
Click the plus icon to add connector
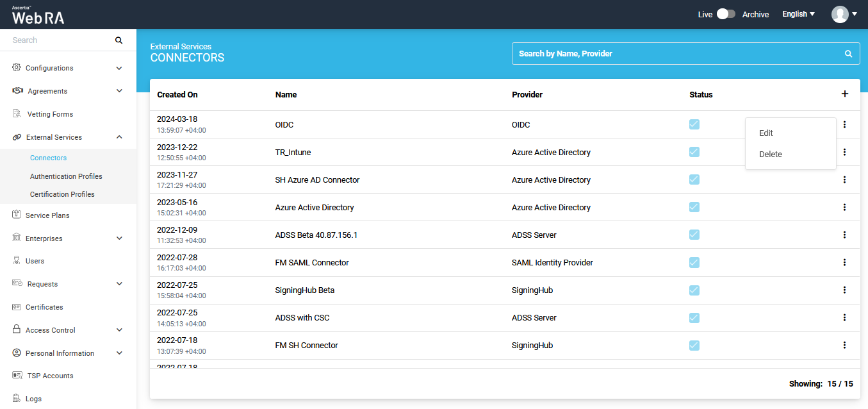pos(844,94)
